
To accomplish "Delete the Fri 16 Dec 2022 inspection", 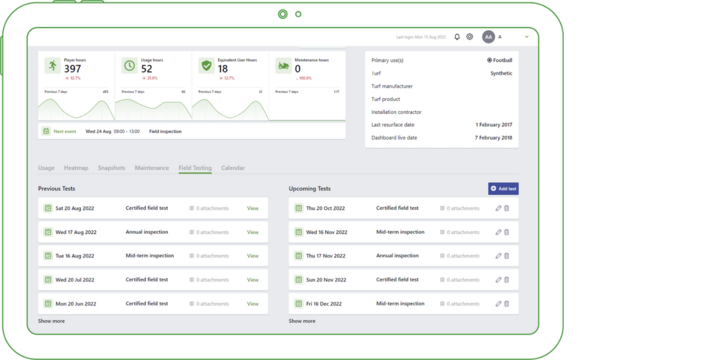I will pos(506,304).
